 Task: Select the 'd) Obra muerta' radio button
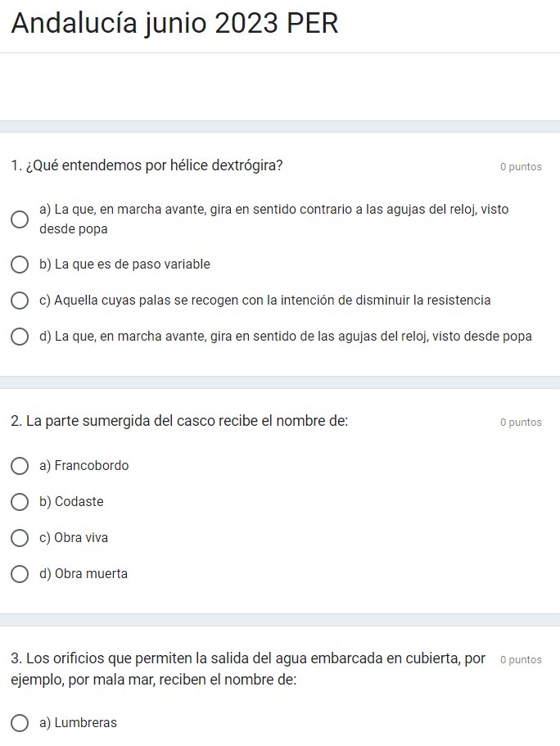pos(19,574)
